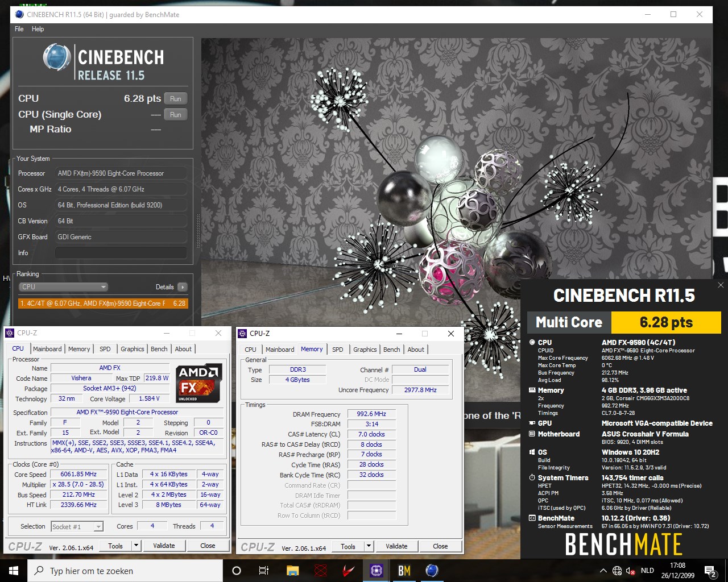Run the CPU benchmark

(x=175, y=99)
